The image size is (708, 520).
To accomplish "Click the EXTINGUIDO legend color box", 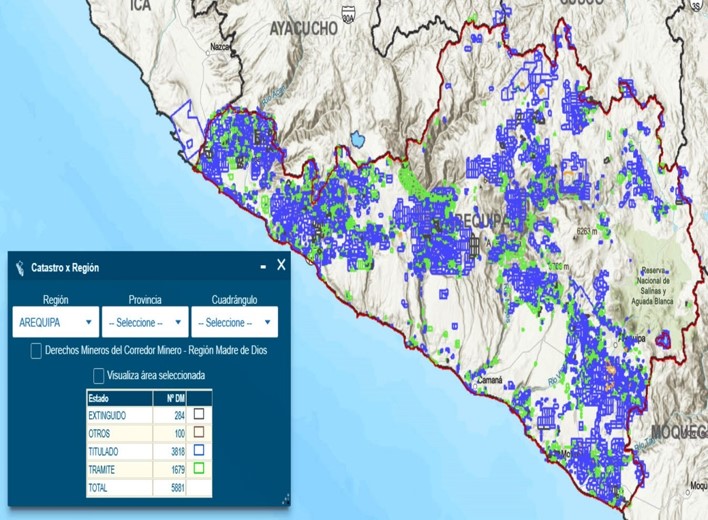I will click(x=197, y=414).
